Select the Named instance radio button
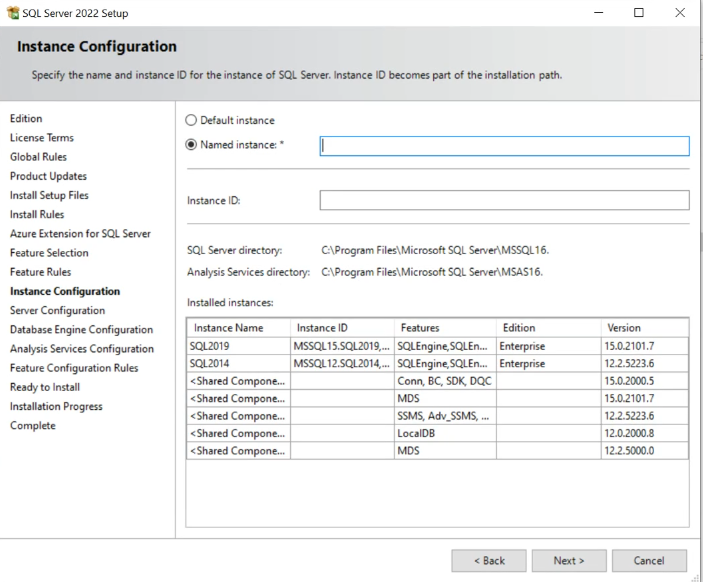 [191, 144]
